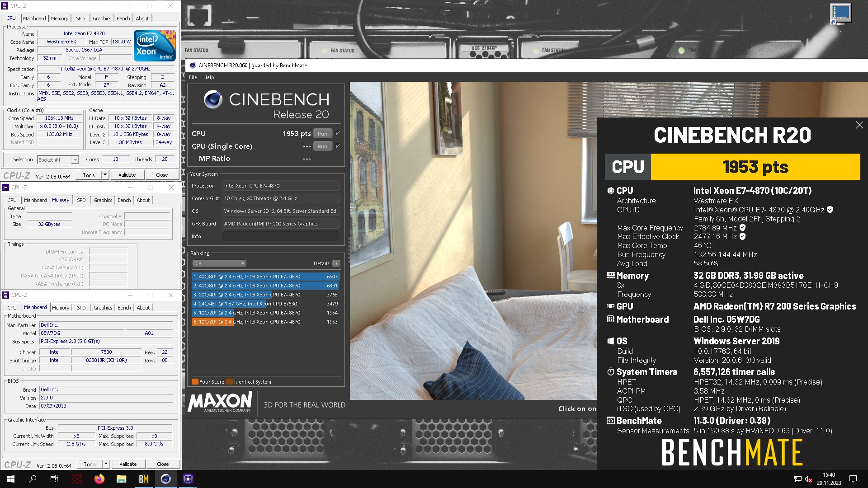Screen dimensions: 868x488
Task: Click Intel Xeon inside logo
Action: (155, 45)
